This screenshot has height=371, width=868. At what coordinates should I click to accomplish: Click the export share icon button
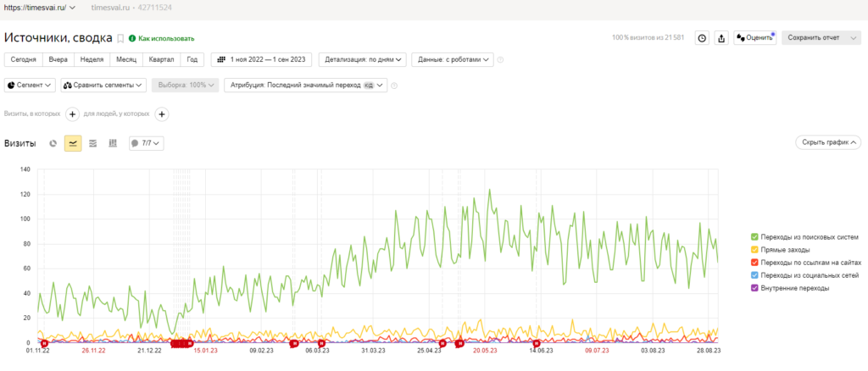tap(721, 38)
